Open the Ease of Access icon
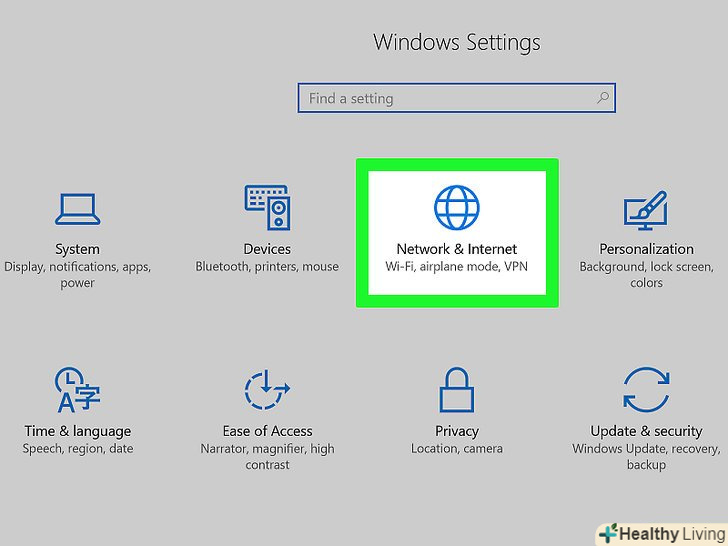 267,390
